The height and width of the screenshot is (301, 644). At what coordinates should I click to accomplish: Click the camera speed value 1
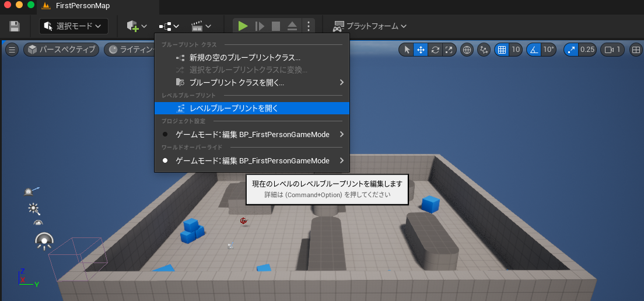point(612,50)
